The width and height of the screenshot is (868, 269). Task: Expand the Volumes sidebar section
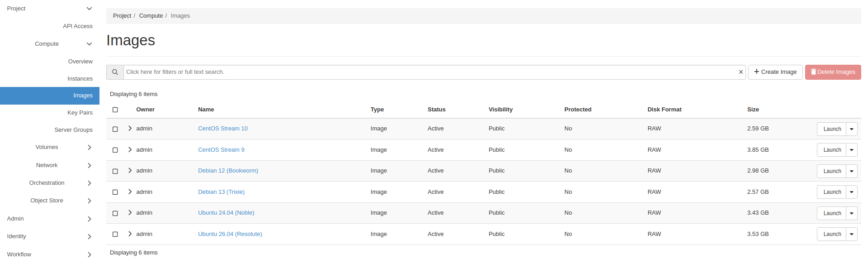pos(50,147)
